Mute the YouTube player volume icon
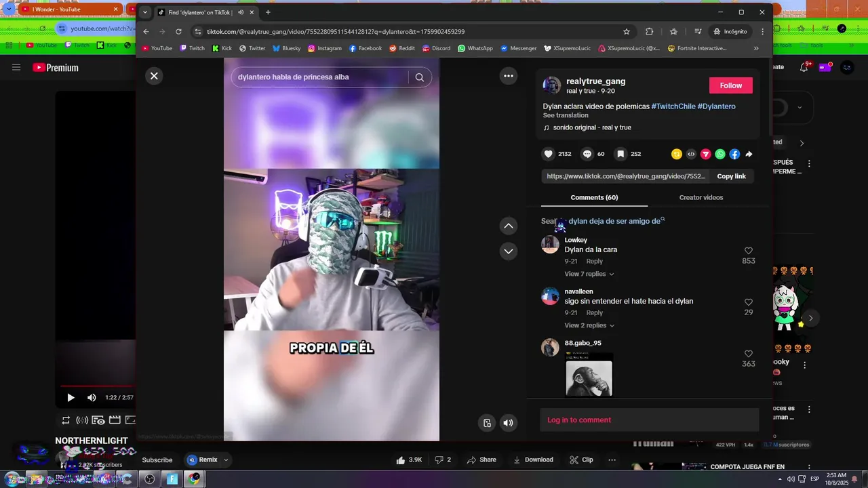868x488 pixels. coord(92,397)
